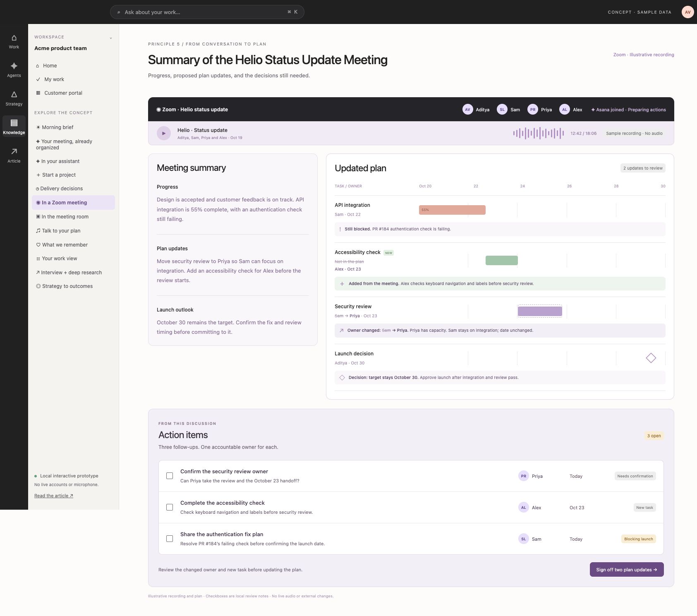Open the Morning brief concept page
Screen dimensions: 697x616
tap(73, 127)
